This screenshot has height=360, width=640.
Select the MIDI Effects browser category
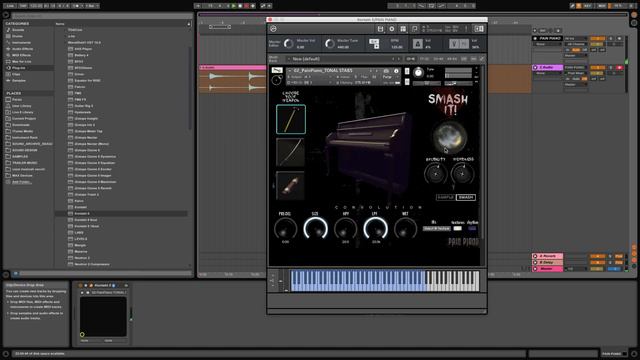click(22, 55)
